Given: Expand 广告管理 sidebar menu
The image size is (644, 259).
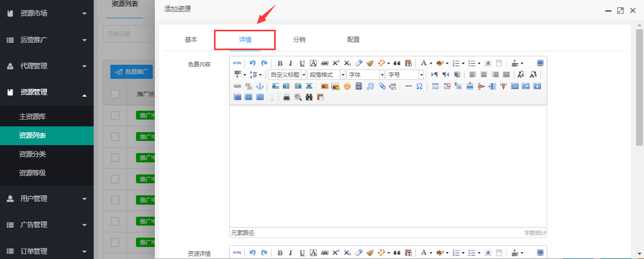Looking at the screenshot, I should tap(47, 225).
